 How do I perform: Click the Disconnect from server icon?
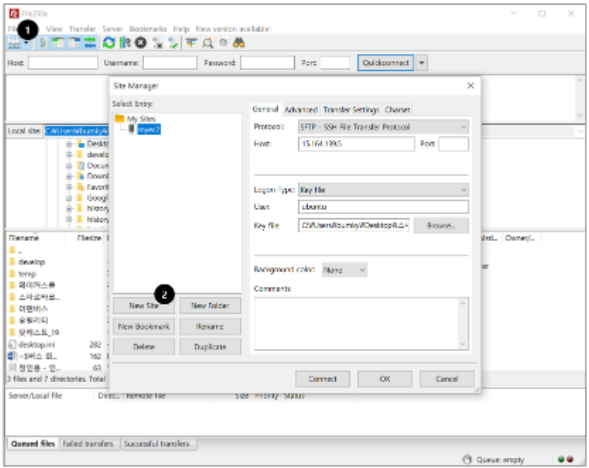click(157, 43)
